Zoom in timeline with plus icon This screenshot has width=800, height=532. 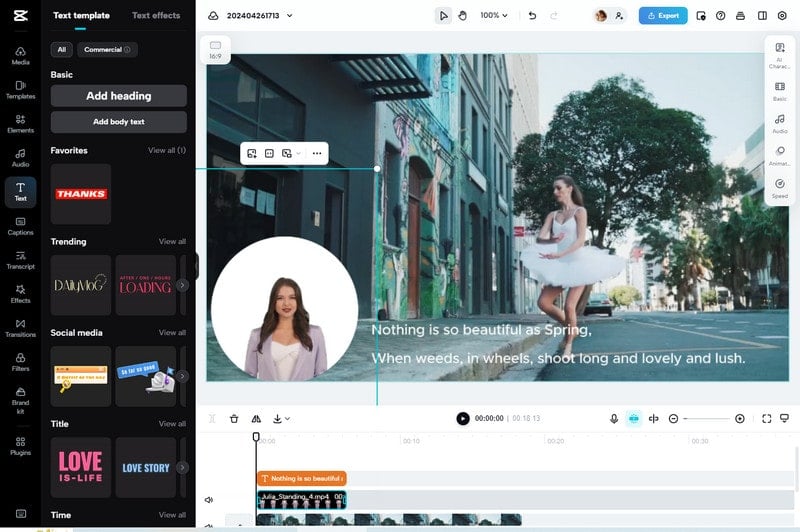click(740, 419)
